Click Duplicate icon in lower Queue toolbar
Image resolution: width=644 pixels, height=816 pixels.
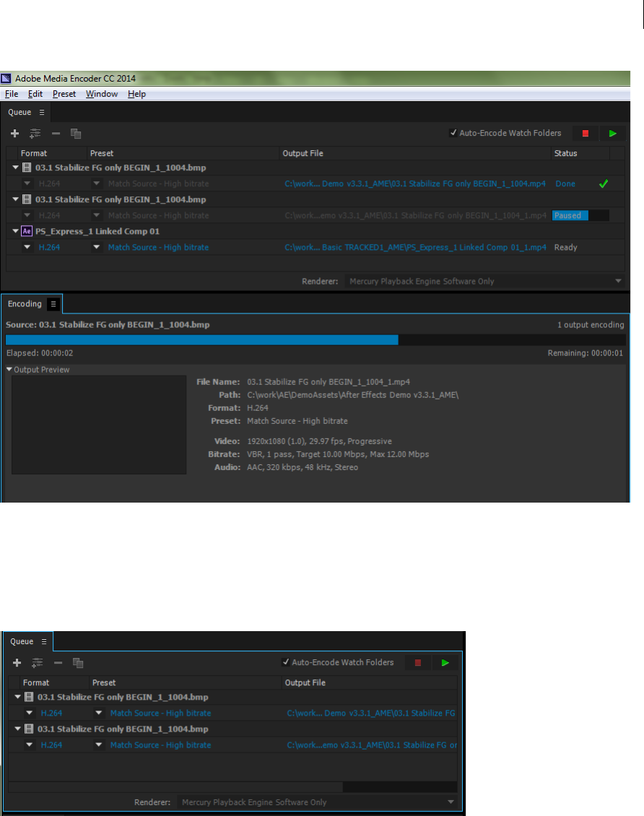[x=77, y=663]
